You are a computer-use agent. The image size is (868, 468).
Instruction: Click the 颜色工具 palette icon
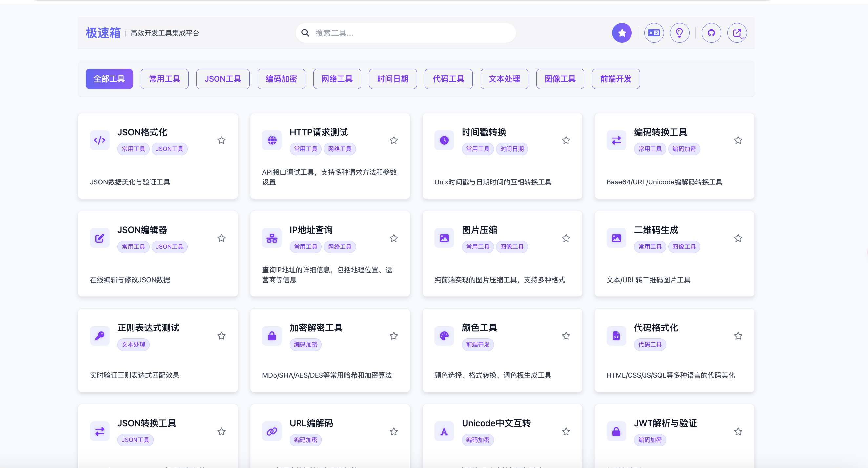(444, 336)
